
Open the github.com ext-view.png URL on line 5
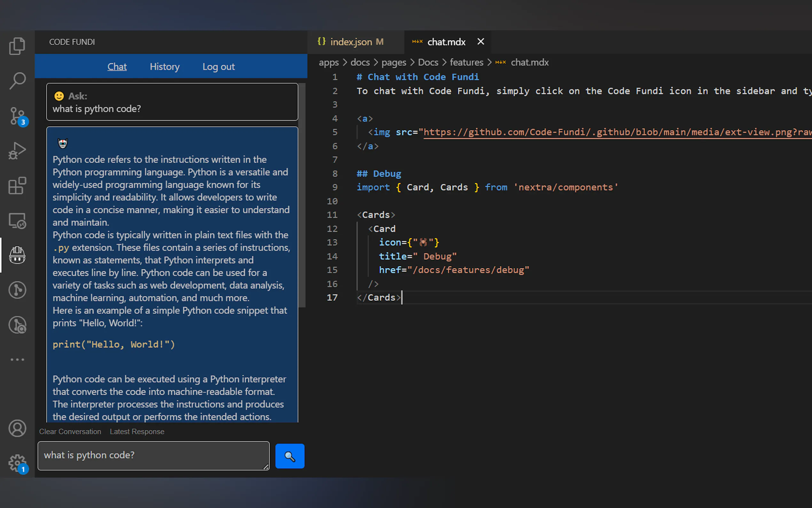click(618, 132)
